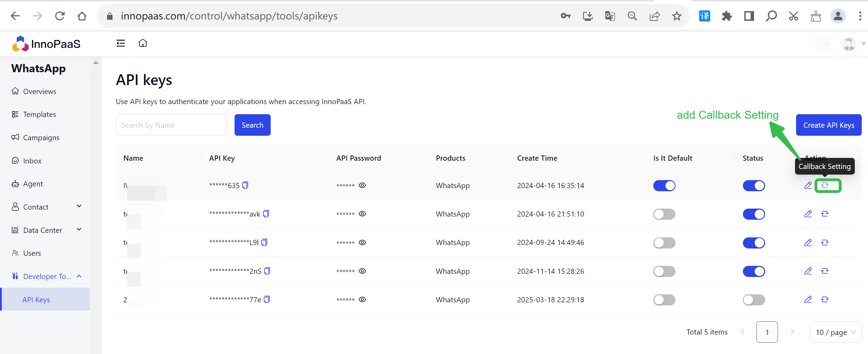The image size is (868, 354).
Task: Click the home icon in the InnoPaaS header
Action: [x=143, y=43]
